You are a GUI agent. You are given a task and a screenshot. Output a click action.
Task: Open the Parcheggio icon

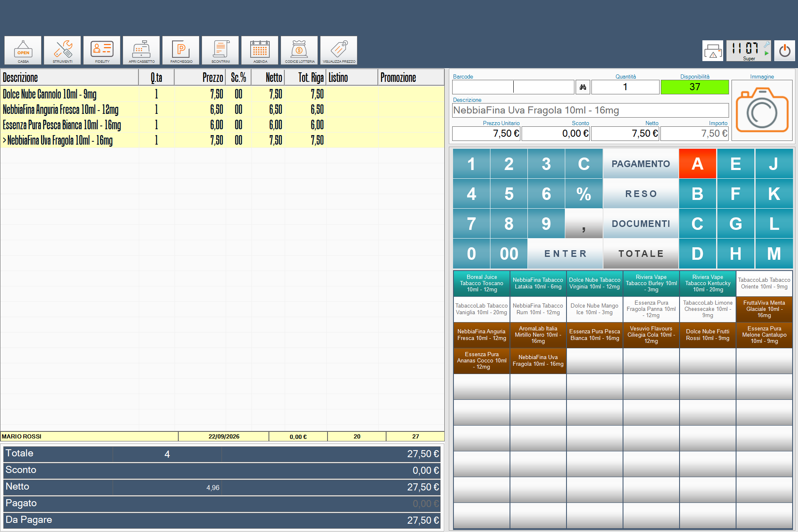pos(181,50)
